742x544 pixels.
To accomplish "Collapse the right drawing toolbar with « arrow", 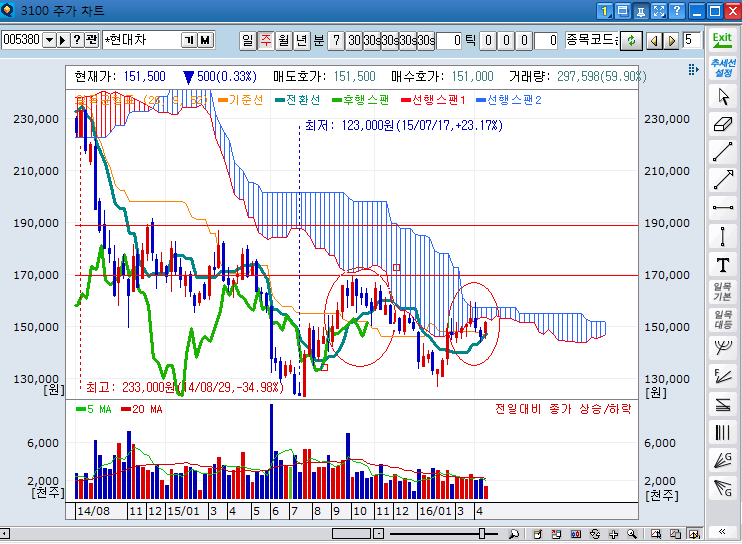I will point(722,531).
